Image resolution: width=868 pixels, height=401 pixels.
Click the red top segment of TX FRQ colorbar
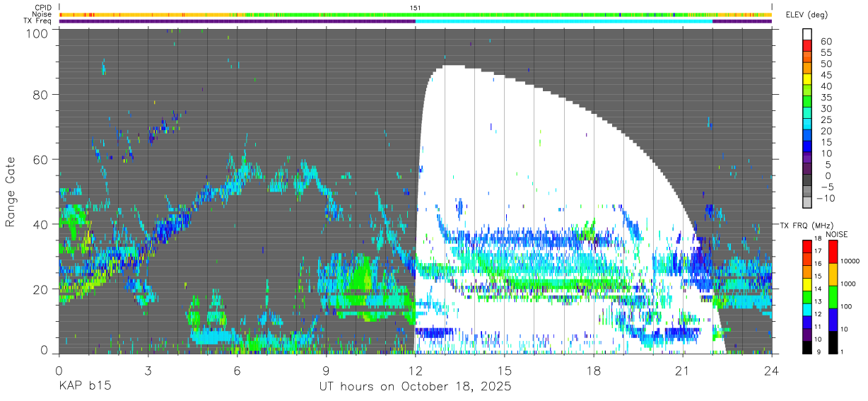coord(807,246)
